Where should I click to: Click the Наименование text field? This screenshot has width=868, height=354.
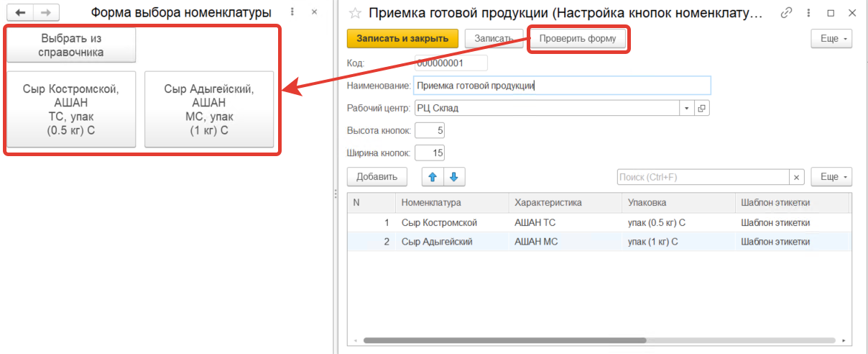click(562, 86)
